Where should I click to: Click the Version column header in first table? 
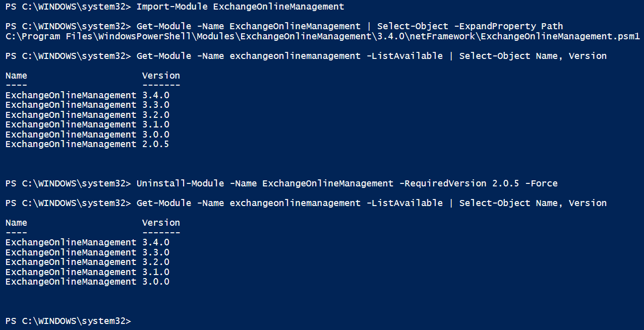tap(161, 76)
